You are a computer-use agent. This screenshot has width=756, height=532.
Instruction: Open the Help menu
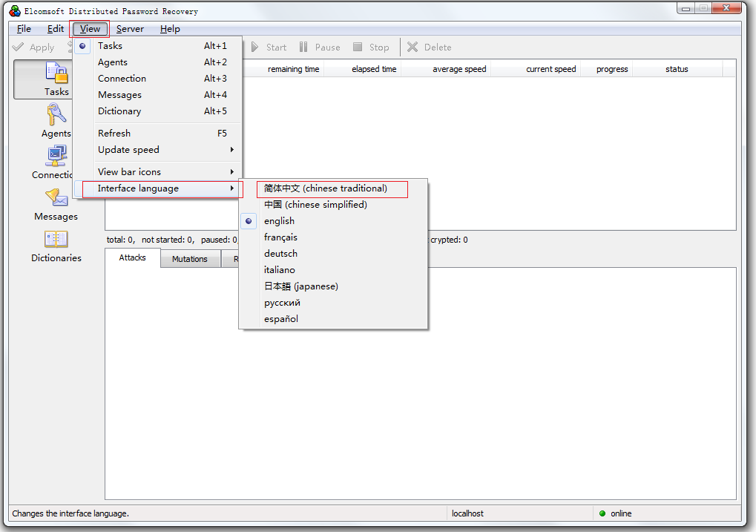pyautogui.click(x=170, y=29)
